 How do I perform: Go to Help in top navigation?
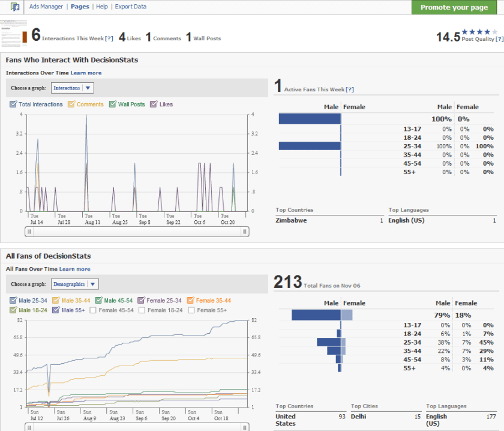tap(102, 7)
